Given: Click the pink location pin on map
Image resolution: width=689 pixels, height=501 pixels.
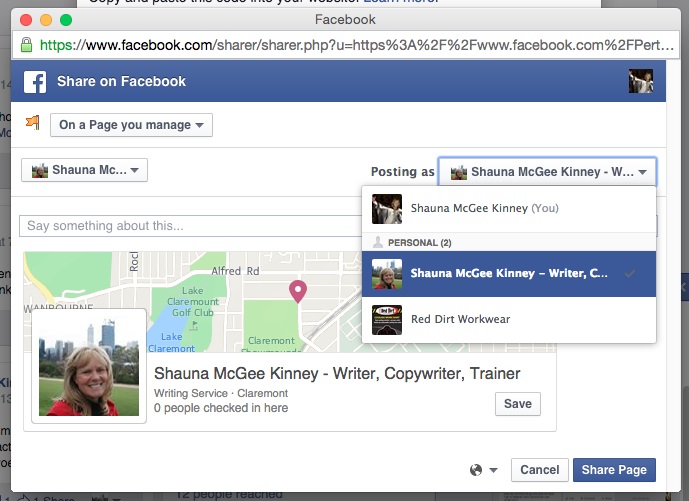Looking at the screenshot, I should pos(298,291).
